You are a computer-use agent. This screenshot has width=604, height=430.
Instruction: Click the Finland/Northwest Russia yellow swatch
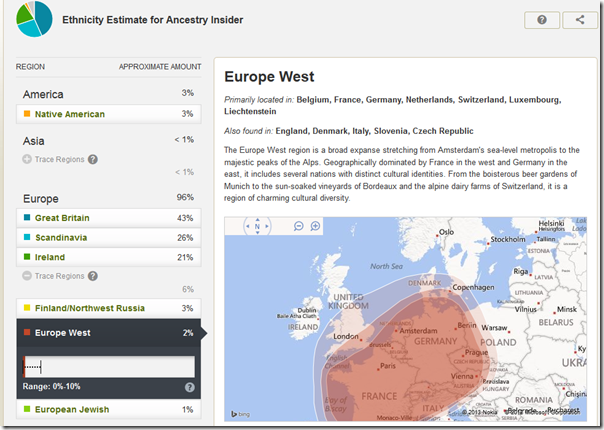[x=27, y=307]
